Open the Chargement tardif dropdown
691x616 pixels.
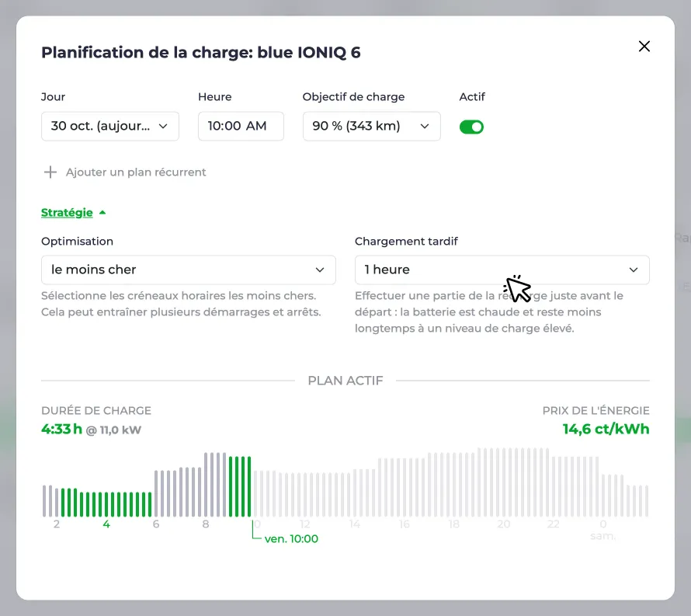click(502, 270)
